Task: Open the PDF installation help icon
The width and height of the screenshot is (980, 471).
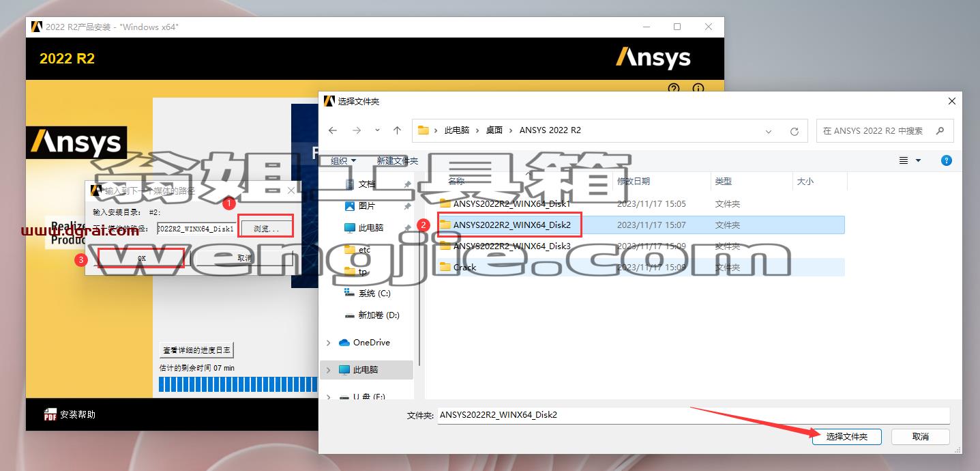Action: click(50, 414)
